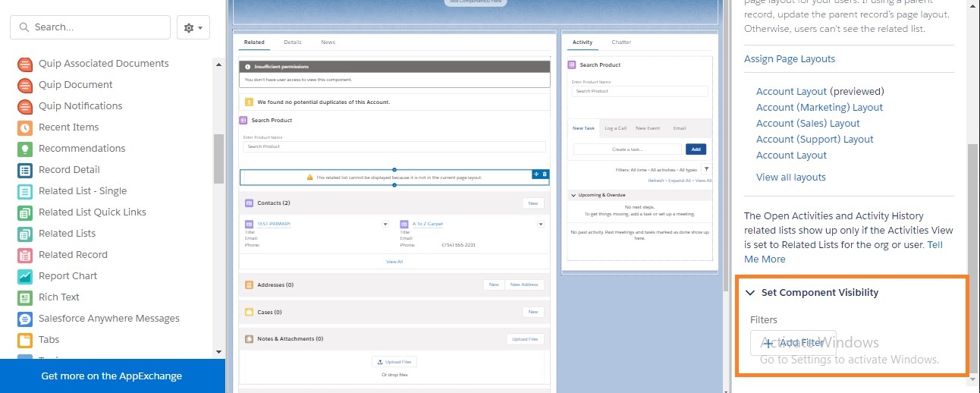Screen dimensions: 980x393
Task: Click New button in Cases list
Action: click(533, 312)
